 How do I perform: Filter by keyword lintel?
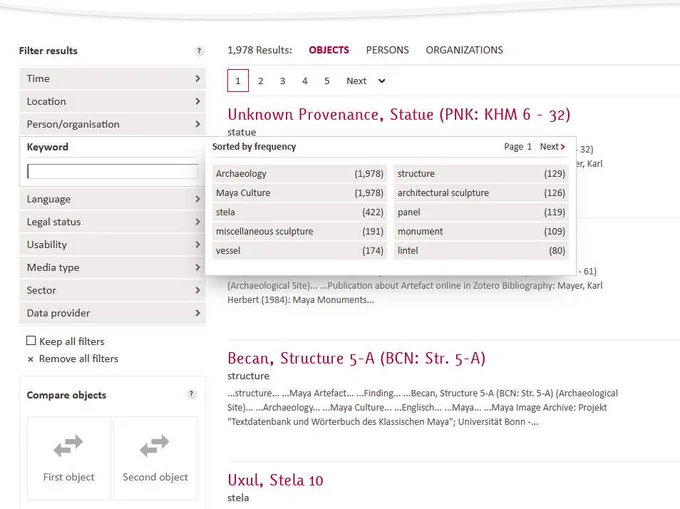coord(481,251)
